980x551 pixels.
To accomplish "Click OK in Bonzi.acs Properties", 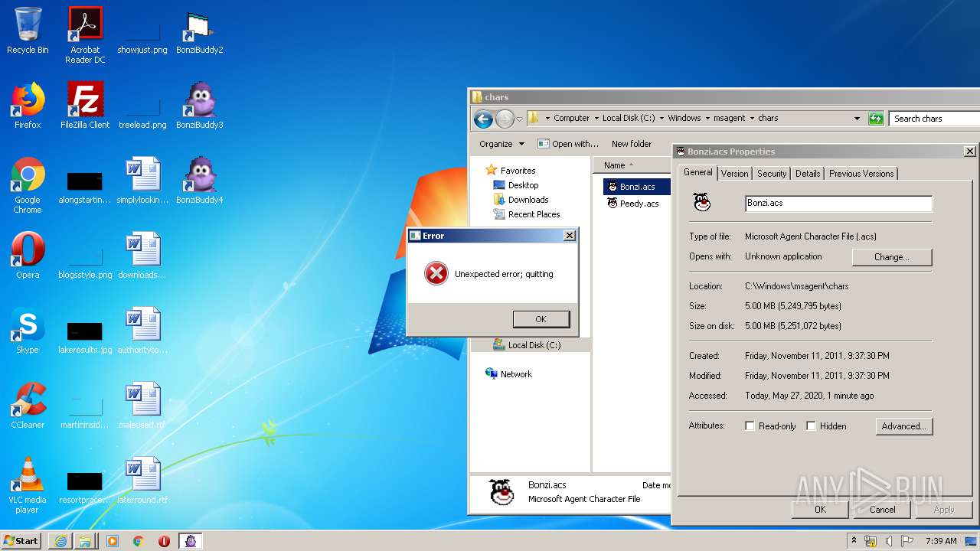I will (820, 510).
